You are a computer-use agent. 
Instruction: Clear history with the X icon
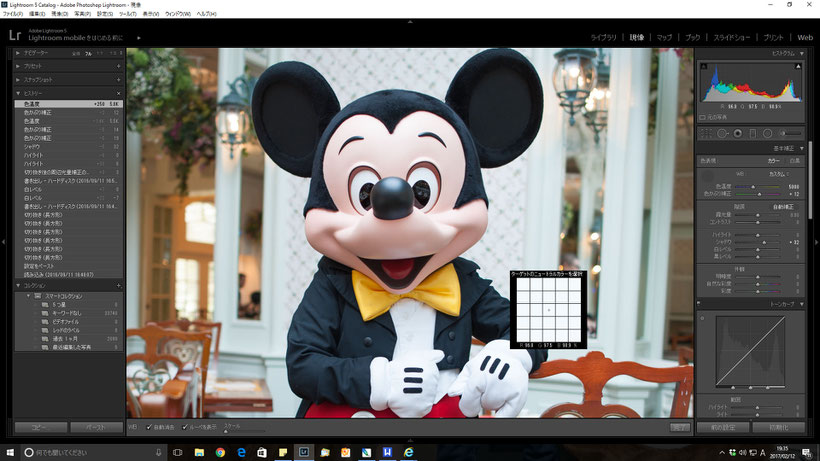[x=119, y=94]
